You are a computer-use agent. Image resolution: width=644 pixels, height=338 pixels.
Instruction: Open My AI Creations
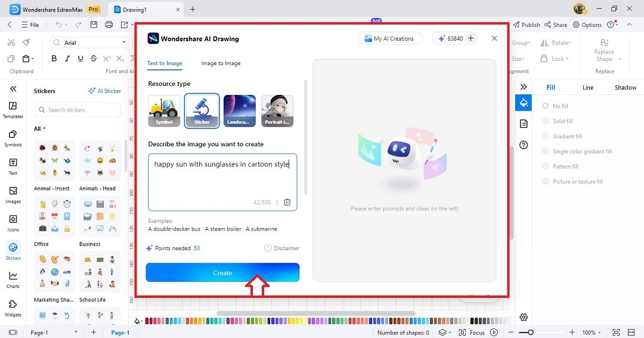390,38
